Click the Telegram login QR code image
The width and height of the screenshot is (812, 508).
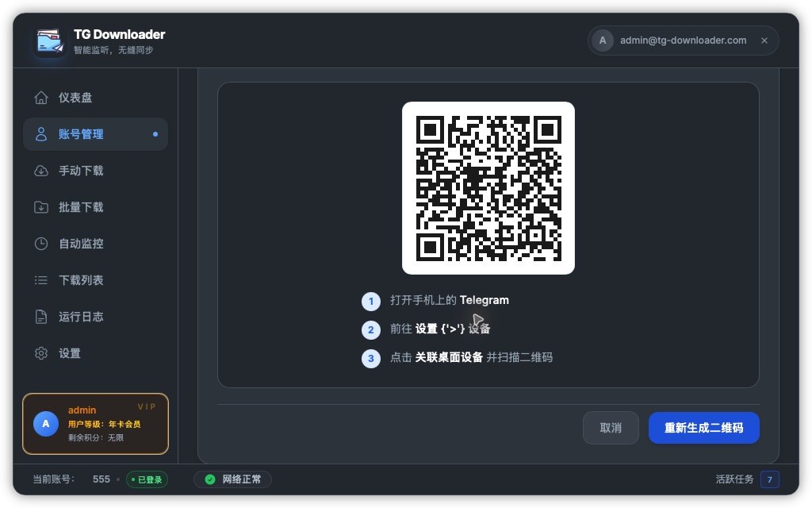(x=488, y=188)
